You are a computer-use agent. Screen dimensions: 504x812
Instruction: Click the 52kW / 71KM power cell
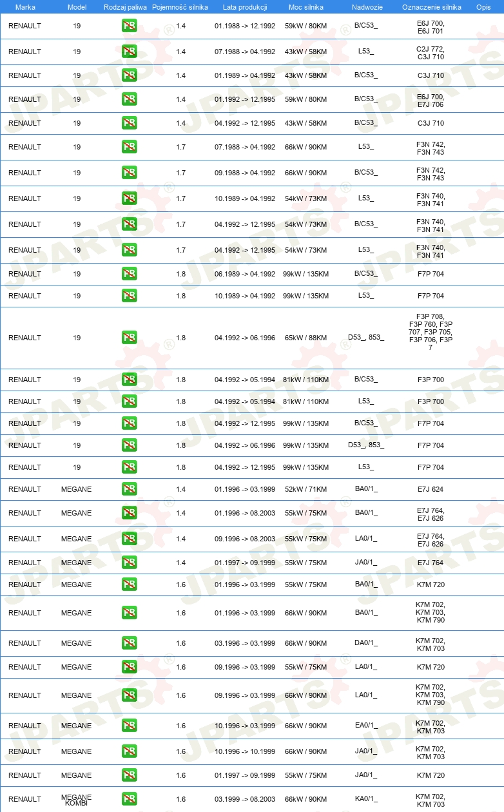pyautogui.click(x=305, y=489)
